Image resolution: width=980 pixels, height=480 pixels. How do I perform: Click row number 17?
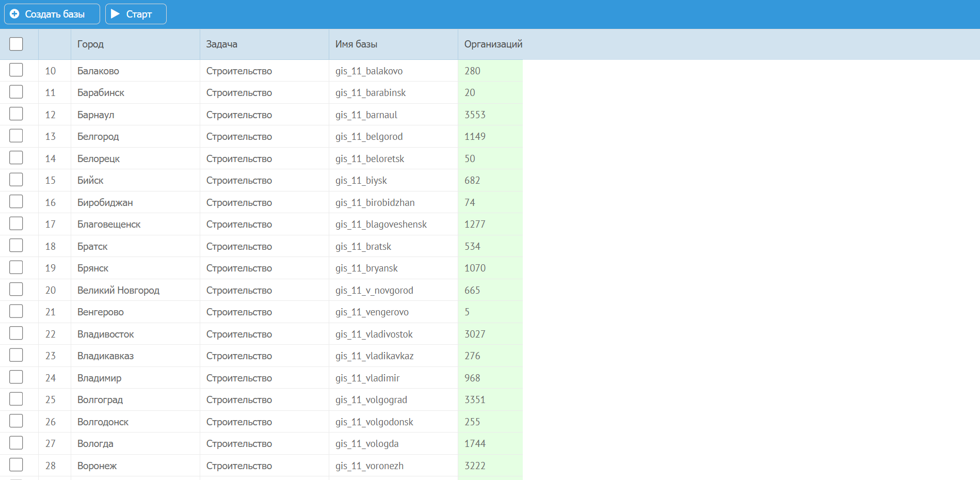click(x=50, y=225)
